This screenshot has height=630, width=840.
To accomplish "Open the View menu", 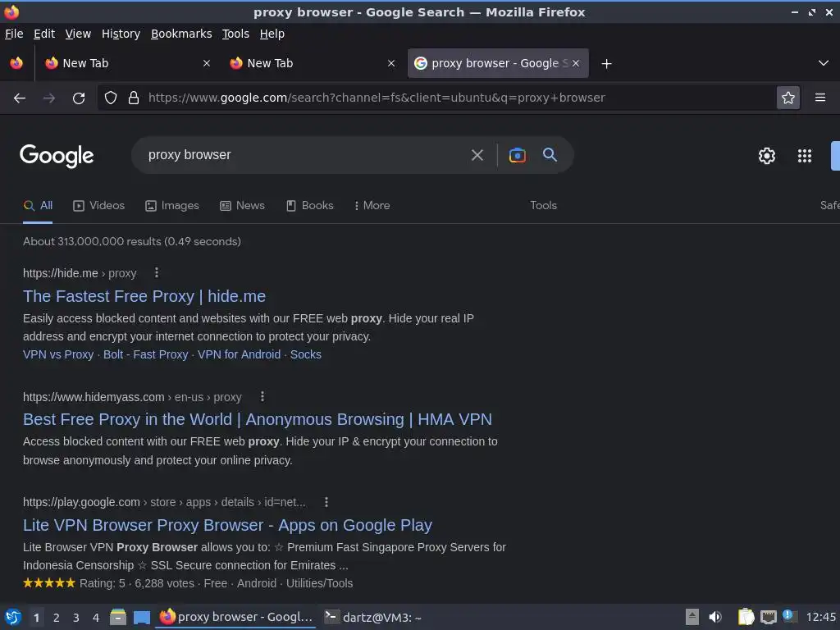I will 78,34.
